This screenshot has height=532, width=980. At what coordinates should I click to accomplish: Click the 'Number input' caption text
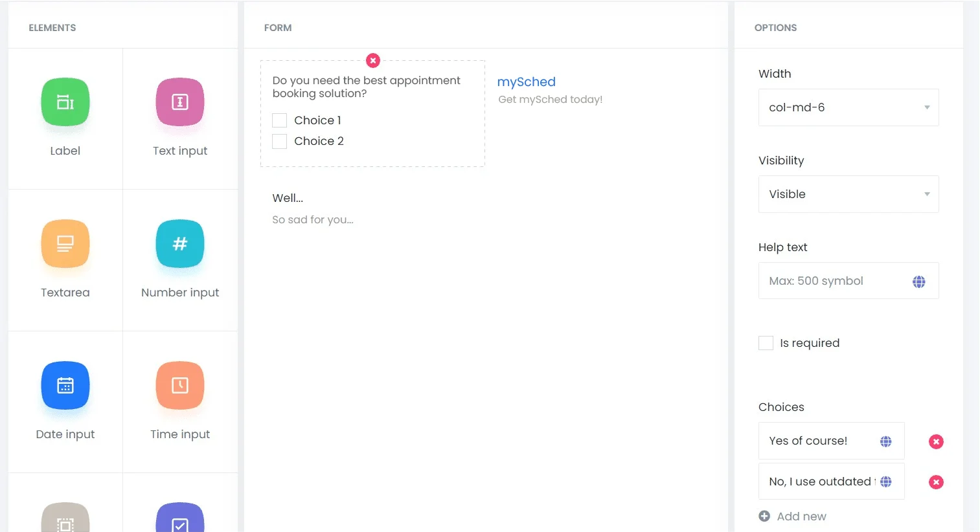tap(180, 293)
